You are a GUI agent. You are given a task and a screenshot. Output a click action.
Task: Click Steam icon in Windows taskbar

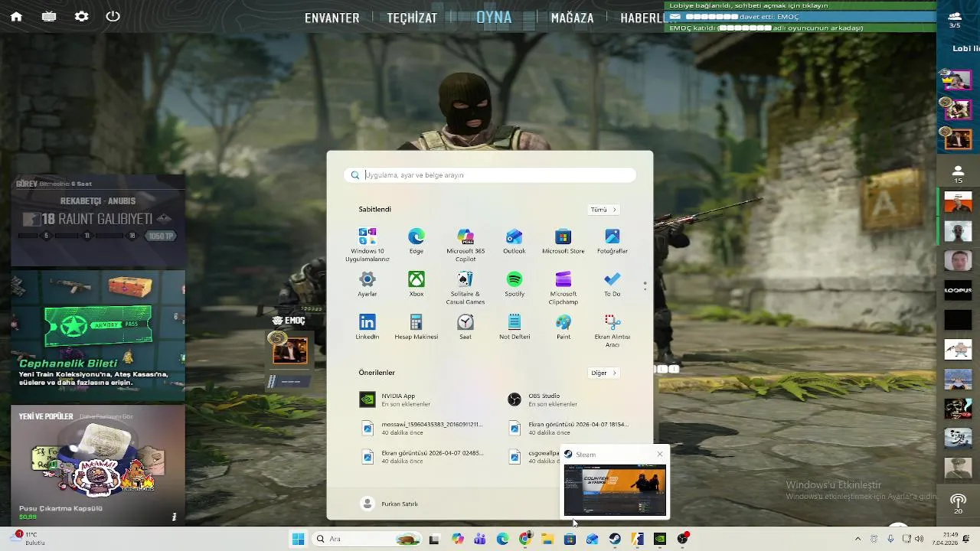click(615, 539)
